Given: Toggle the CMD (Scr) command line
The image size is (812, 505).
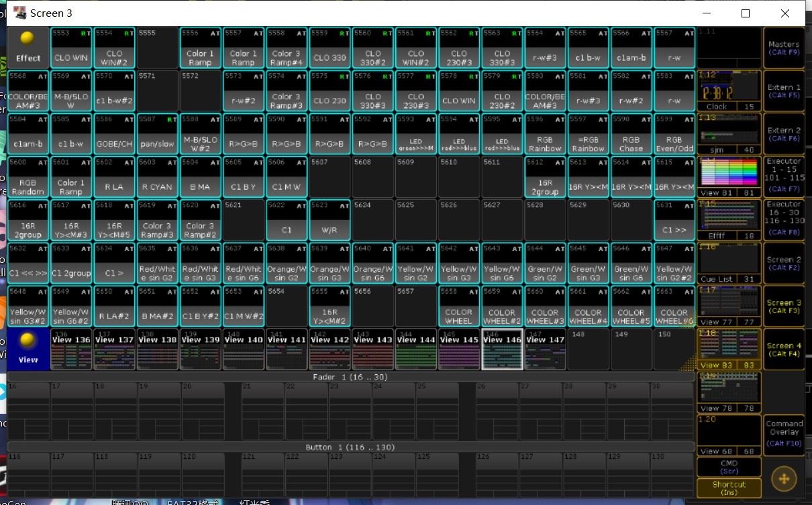Looking at the screenshot, I should point(728,467).
